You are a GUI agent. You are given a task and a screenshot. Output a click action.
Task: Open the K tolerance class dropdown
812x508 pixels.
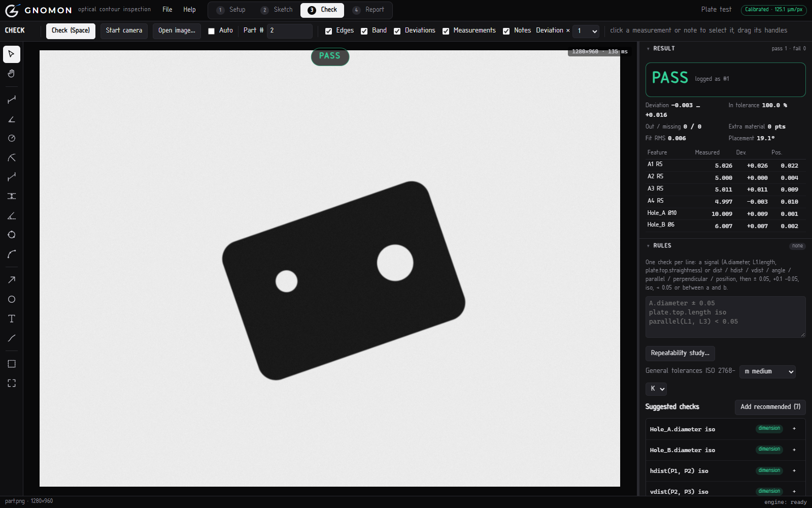656,389
